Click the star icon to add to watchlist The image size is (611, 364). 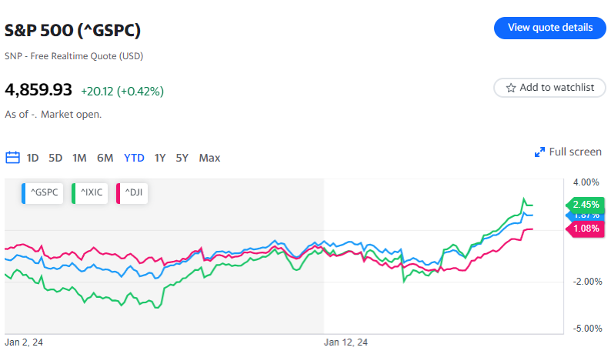[510, 88]
